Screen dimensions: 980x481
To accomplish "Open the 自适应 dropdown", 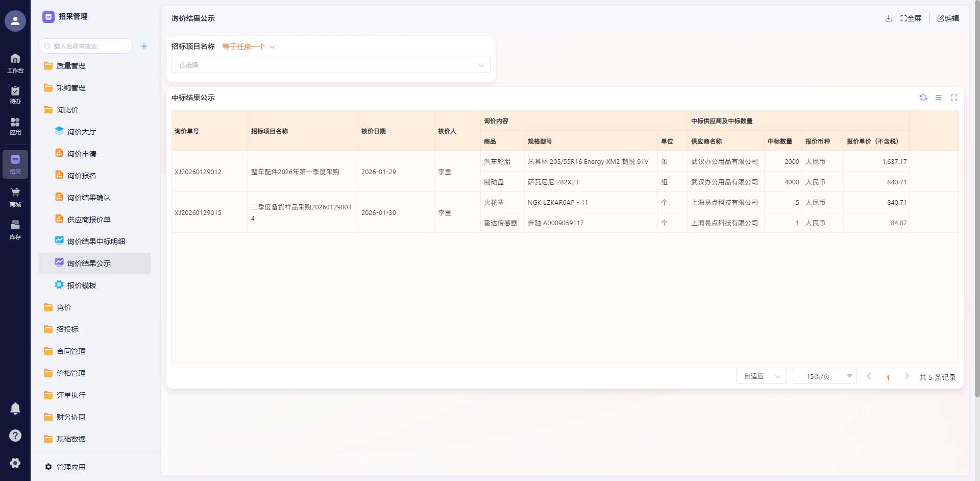I will [x=761, y=376].
